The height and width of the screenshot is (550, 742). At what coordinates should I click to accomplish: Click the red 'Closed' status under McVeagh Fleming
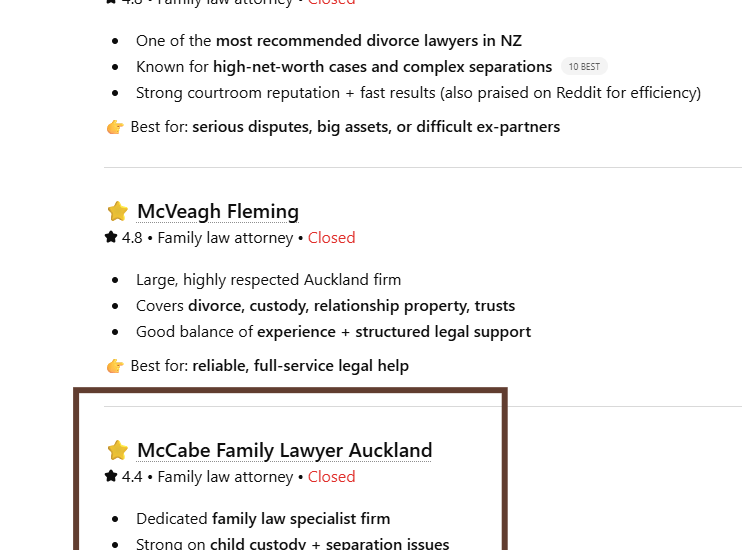coord(331,238)
